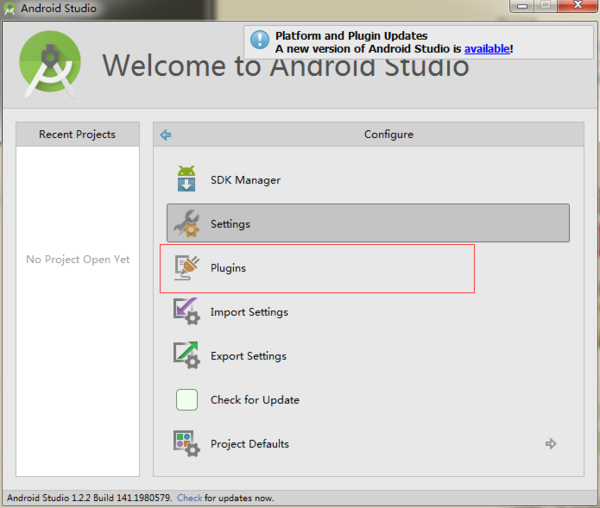Click the 'No Project Open Yet' text
Image resolution: width=600 pixels, height=508 pixels.
coord(78,259)
